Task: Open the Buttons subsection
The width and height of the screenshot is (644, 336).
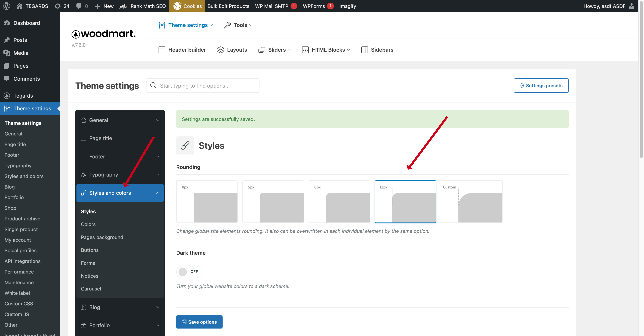Action: 90,250
